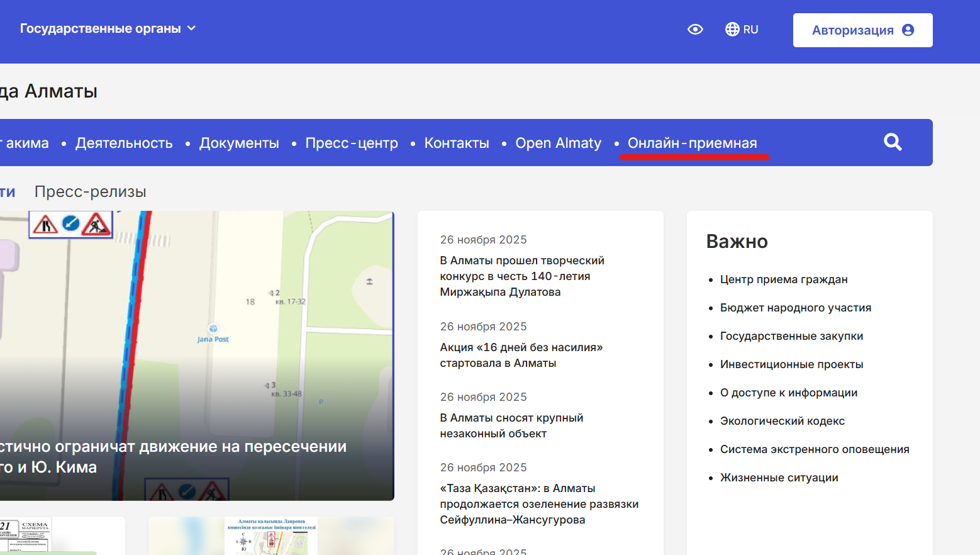Toggle the accessibility eye icon
The image size is (980, 555).
click(695, 30)
